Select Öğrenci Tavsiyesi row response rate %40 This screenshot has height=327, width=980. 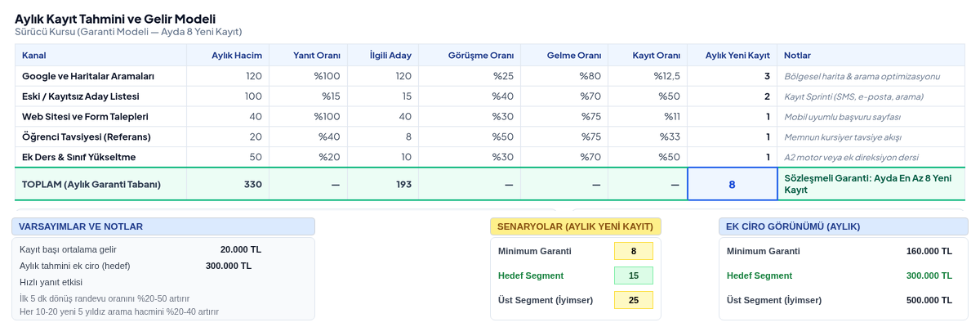(329, 137)
